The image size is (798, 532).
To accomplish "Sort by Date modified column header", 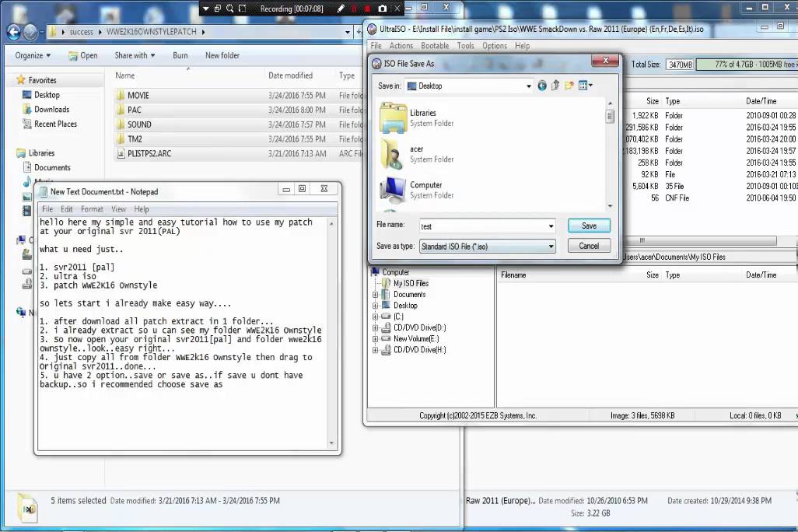I will (290, 75).
